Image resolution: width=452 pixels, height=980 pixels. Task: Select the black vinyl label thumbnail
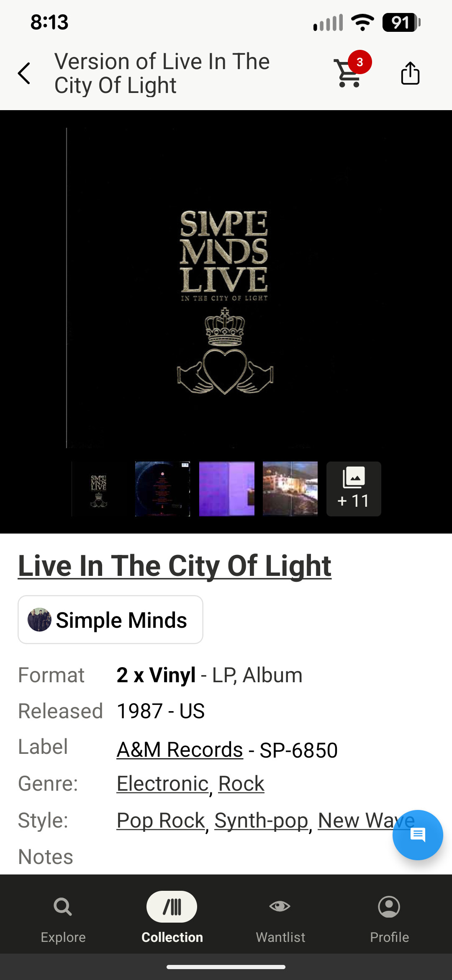[162, 489]
